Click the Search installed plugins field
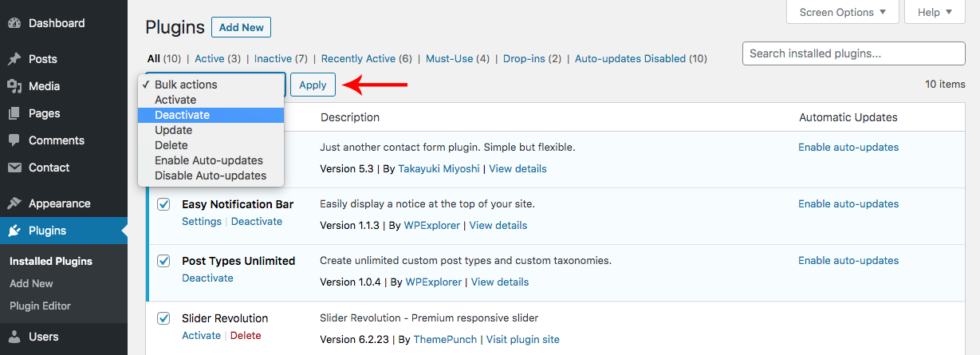This screenshot has width=980, height=355. (x=853, y=53)
